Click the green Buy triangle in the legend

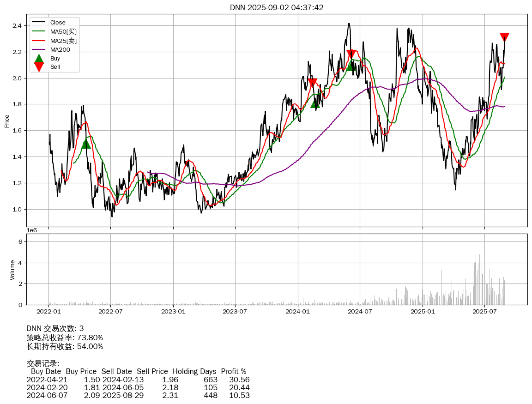(x=39, y=59)
